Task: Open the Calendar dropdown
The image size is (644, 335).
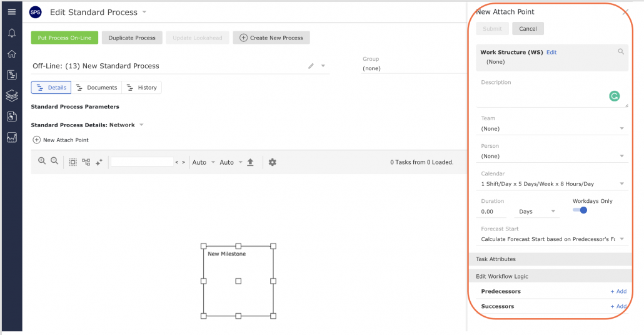Action: (x=553, y=184)
